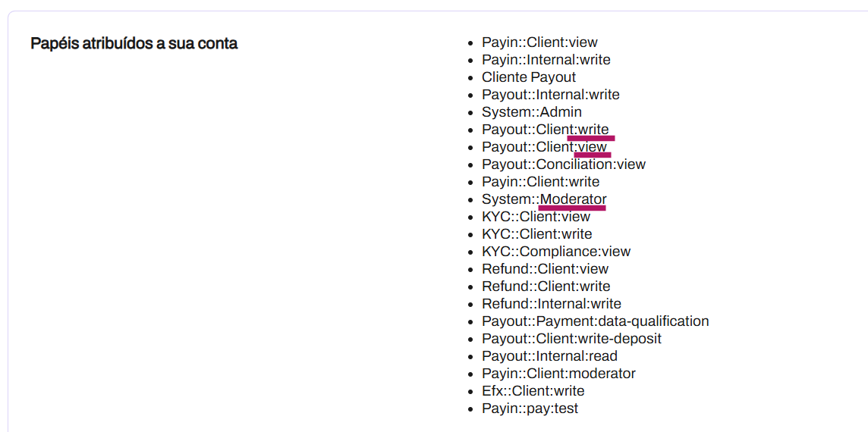This screenshot has height=432, width=868.
Task: Click the Refund::Client:view list item
Action: click(546, 269)
